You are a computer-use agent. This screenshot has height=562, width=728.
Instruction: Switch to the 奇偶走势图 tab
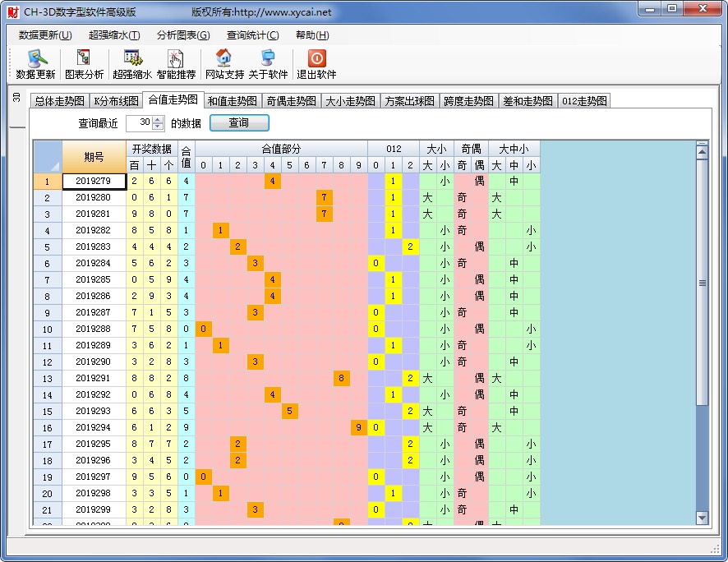(x=291, y=101)
